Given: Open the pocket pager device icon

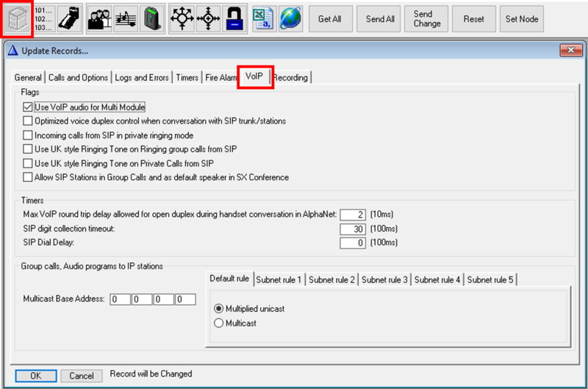Looking at the screenshot, I should (152, 19).
